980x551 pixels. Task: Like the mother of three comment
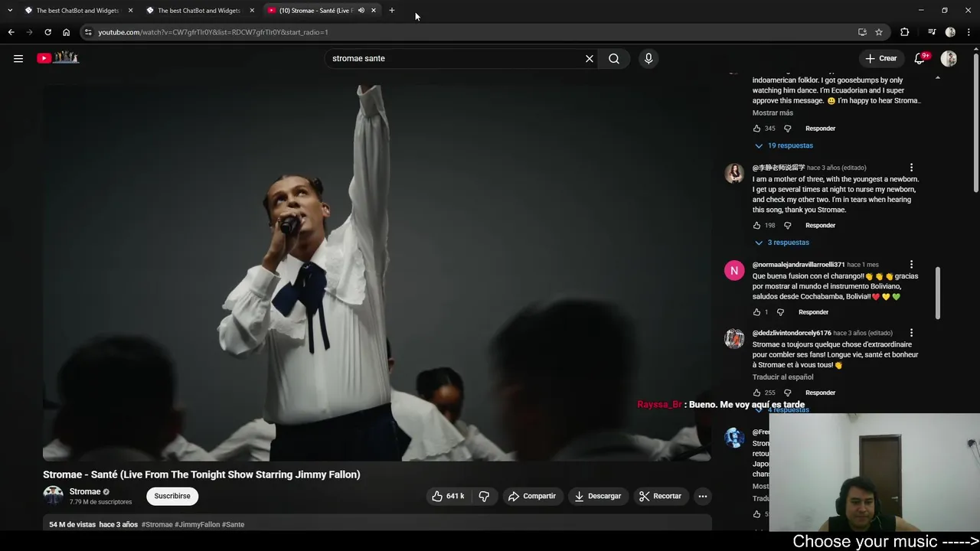(756, 226)
